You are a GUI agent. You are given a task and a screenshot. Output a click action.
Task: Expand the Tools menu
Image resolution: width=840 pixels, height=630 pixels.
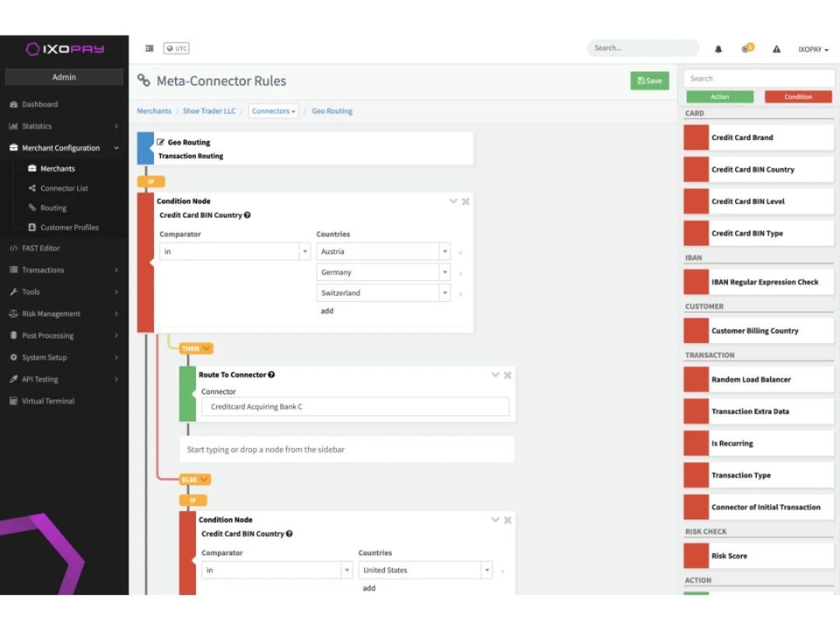point(64,292)
